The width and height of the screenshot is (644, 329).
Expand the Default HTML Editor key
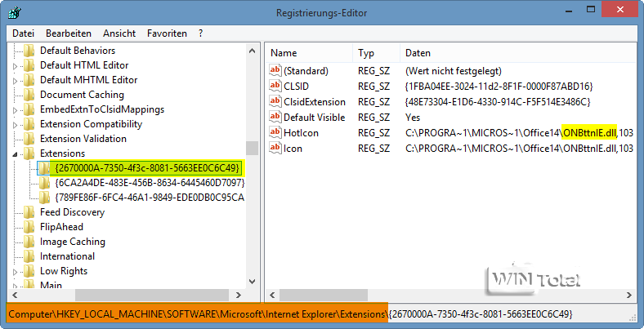click(x=16, y=66)
